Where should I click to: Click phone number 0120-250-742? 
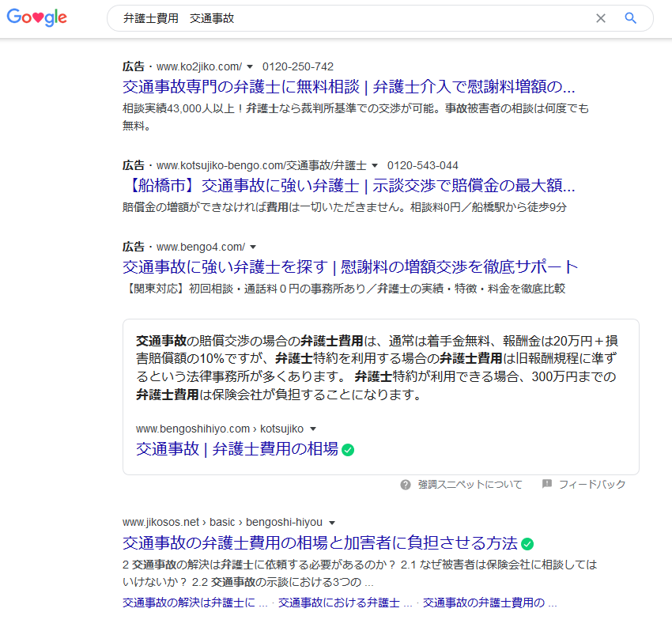[298, 67]
